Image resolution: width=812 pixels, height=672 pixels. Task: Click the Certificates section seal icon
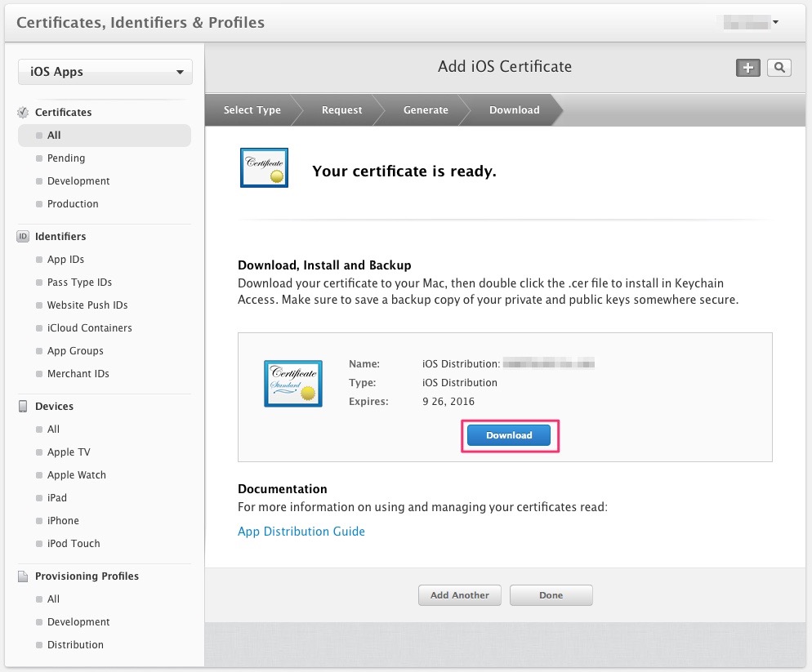pyautogui.click(x=23, y=113)
